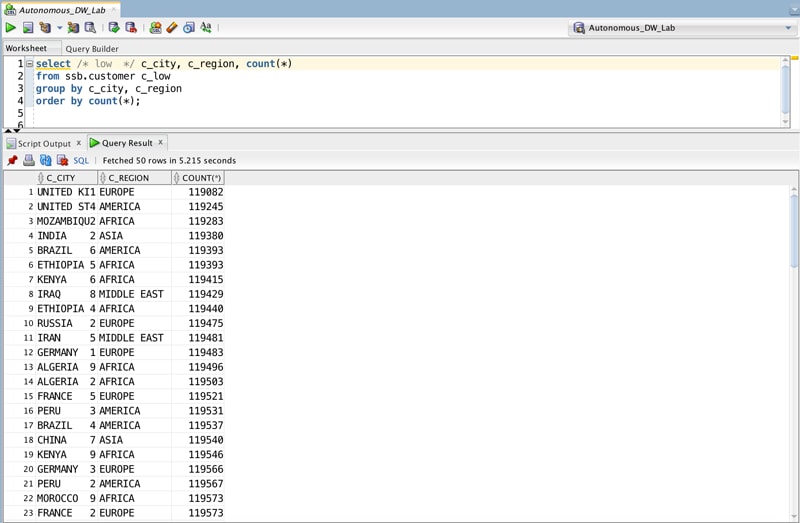The height and width of the screenshot is (523, 800).
Task: Open the Script Output tab
Action: tap(44, 143)
